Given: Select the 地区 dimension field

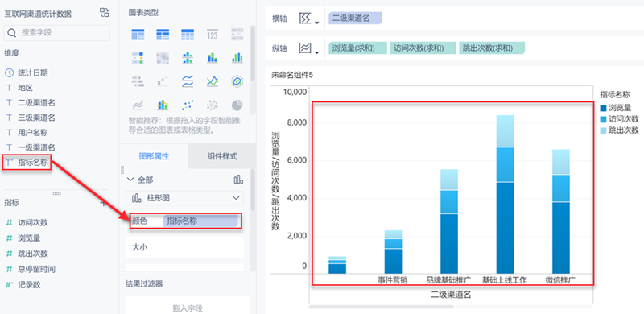Looking at the screenshot, I should 25,88.
